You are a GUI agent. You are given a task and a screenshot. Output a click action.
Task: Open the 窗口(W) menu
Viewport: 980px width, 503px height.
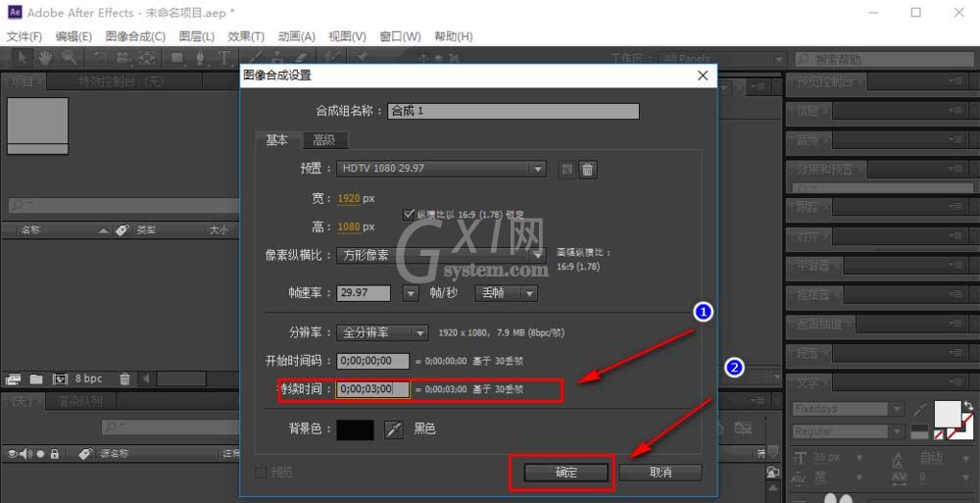[400, 36]
